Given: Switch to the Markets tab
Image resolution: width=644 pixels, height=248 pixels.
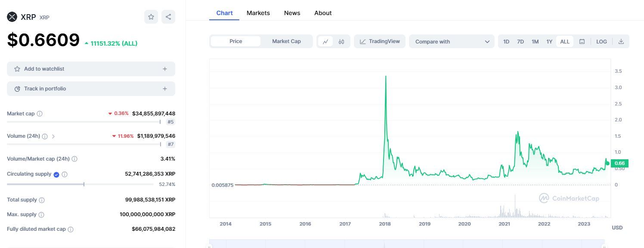Looking at the screenshot, I should [x=258, y=13].
